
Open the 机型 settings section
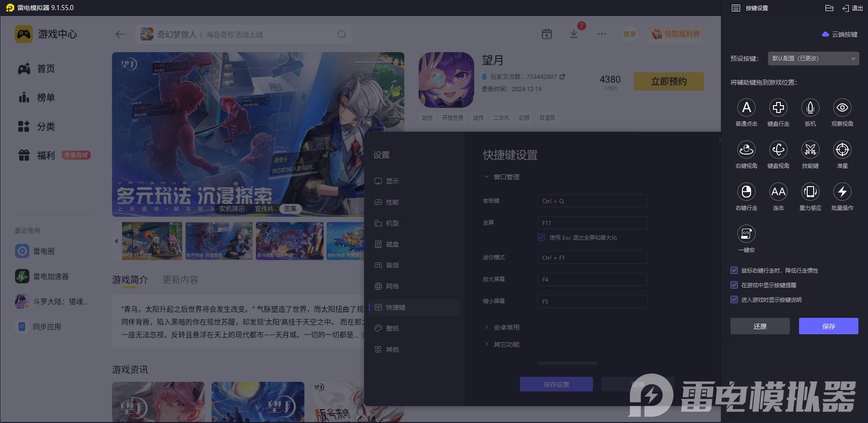click(x=414, y=223)
